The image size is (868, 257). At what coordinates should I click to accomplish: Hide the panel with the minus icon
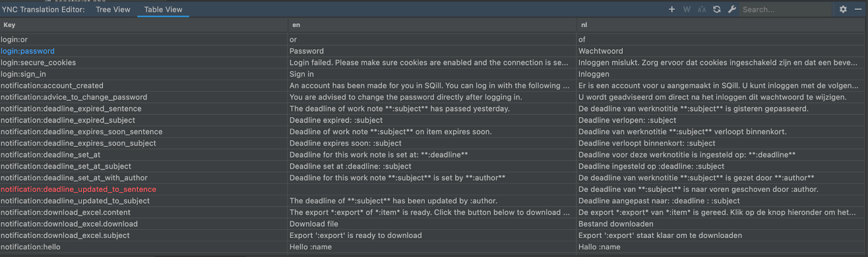click(858, 9)
